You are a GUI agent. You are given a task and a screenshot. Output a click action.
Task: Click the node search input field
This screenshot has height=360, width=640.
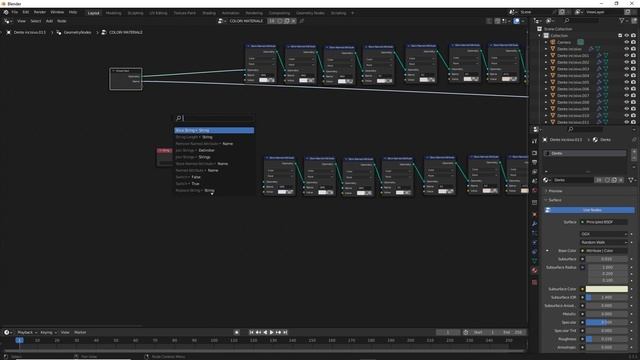214,118
